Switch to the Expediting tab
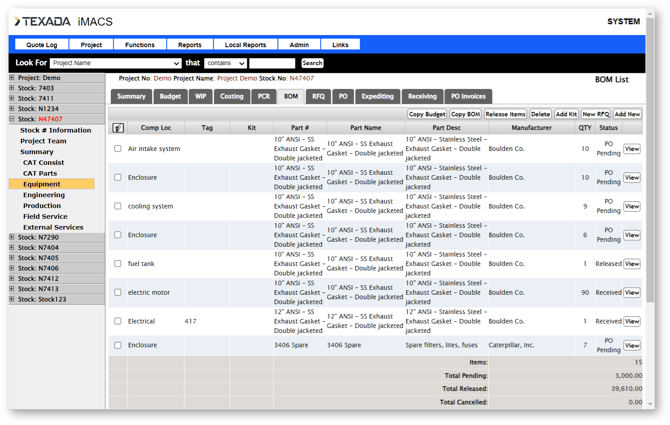The height and width of the screenshot is (425, 670). [x=377, y=97]
